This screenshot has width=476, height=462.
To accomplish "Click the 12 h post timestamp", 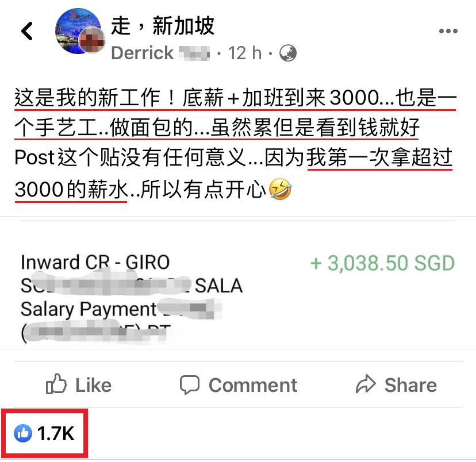I will (x=245, y=53).
